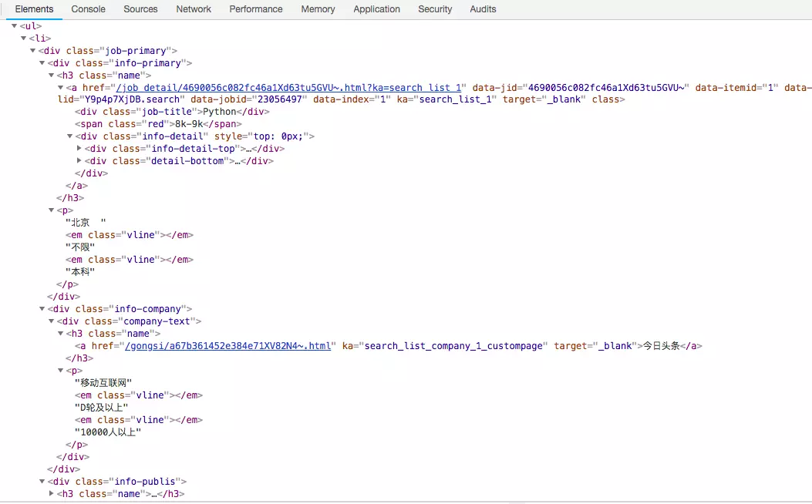Switch to the Console tab
The image size is (812, 504).
(88, 8)
